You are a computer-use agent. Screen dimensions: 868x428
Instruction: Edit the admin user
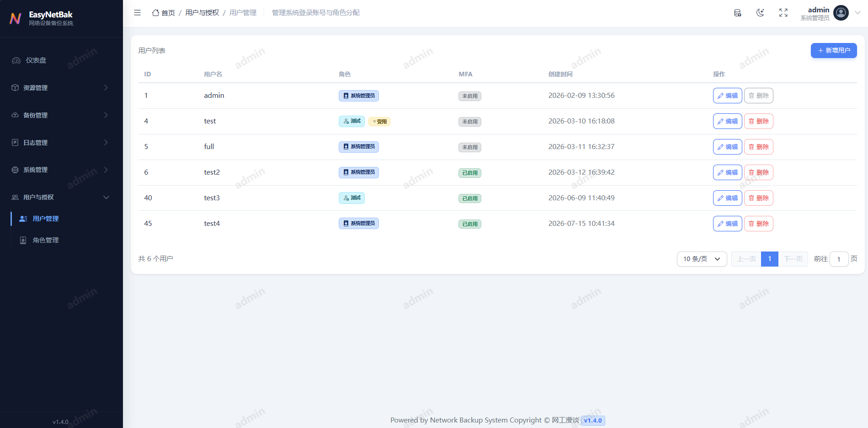pyautogui.click(x=727, y=96)
